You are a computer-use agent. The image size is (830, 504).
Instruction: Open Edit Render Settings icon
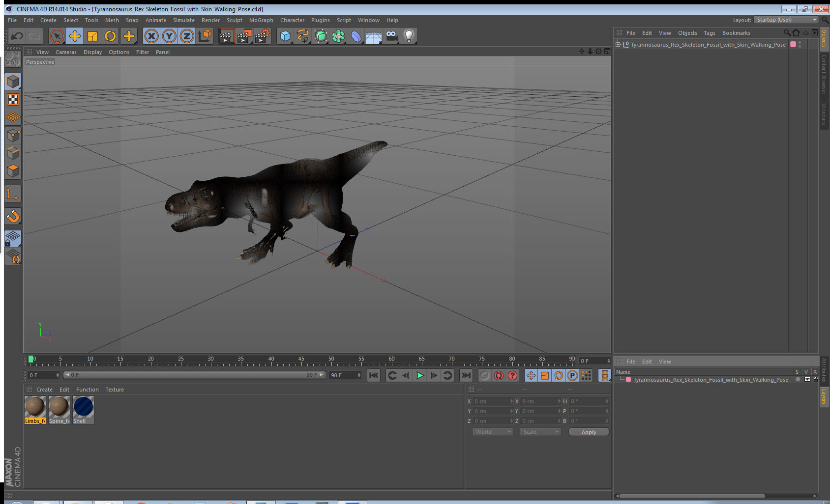point(263,36)
